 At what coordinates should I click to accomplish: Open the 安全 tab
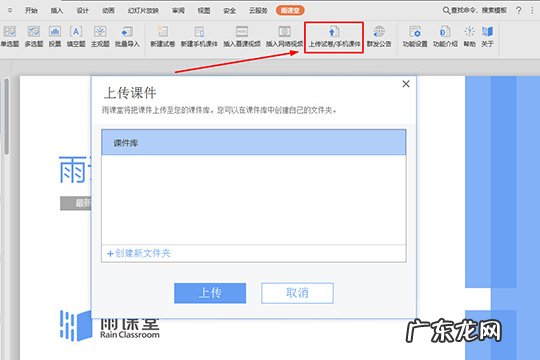(x=230, y=11)
